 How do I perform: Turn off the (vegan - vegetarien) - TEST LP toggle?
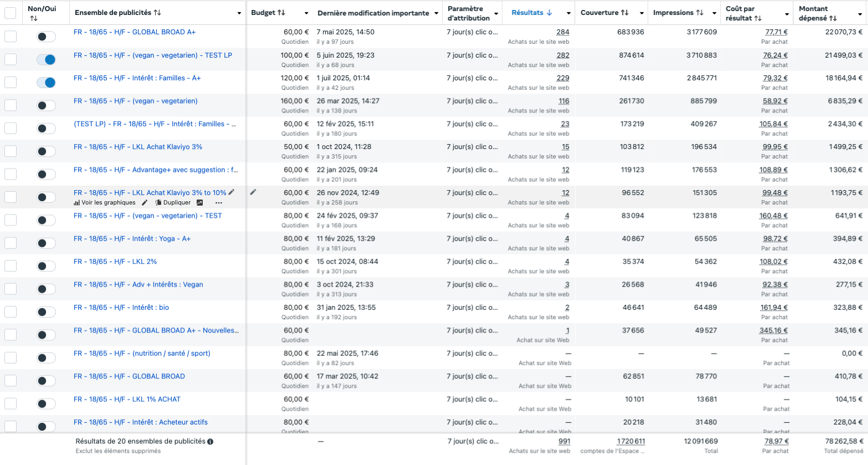coord(47,59)
